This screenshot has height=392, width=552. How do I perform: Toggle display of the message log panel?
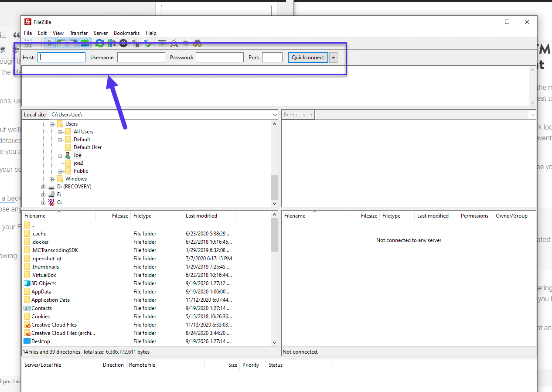49,43
